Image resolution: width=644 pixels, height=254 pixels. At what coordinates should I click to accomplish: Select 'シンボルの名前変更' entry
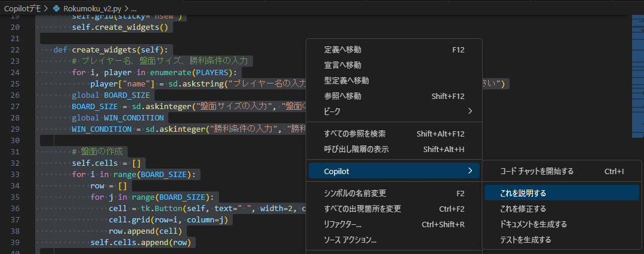point(355,193)
